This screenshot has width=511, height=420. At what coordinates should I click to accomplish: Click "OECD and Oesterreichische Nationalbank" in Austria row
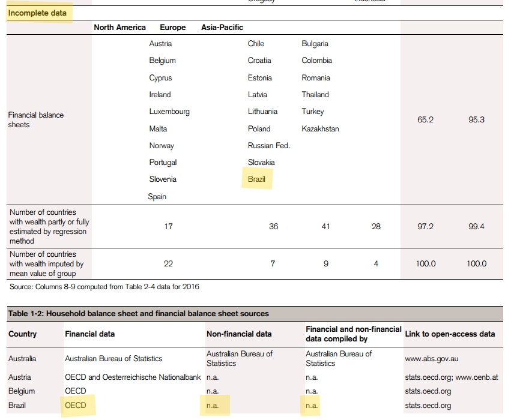[133, 377]
